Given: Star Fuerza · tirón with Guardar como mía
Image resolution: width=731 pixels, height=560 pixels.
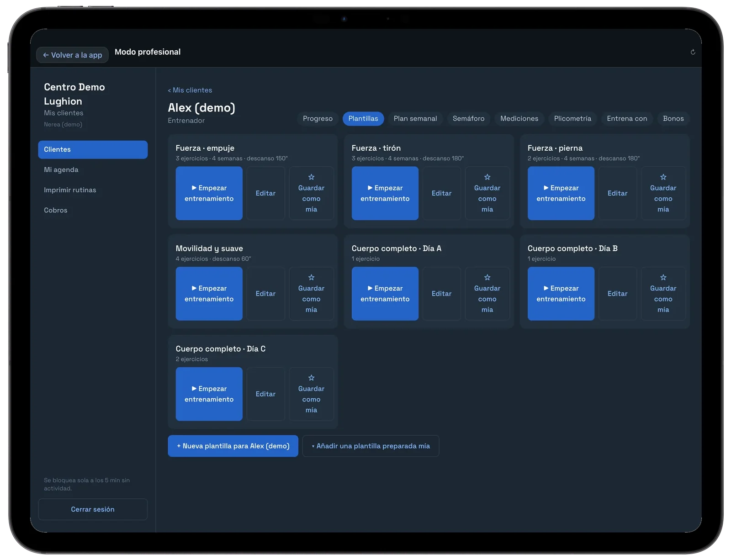Looking at the screenshot, I should pos(487,193).
